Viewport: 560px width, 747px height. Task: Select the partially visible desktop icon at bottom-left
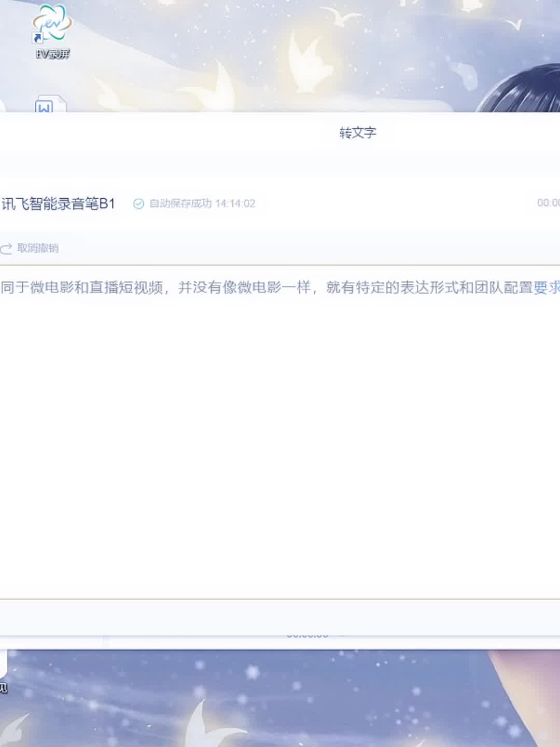pyautogui.click(x=3, y=674)
